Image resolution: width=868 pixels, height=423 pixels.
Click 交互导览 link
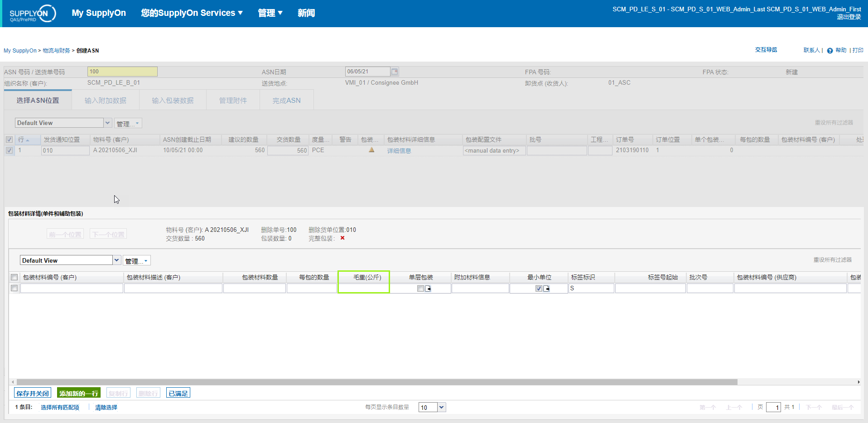tap(766, 50)
